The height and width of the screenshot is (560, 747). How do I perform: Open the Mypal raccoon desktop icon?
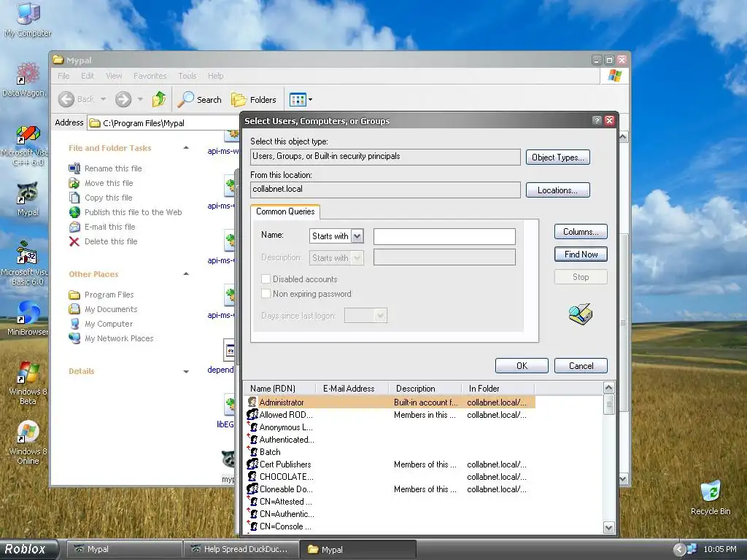coord(28,198)
